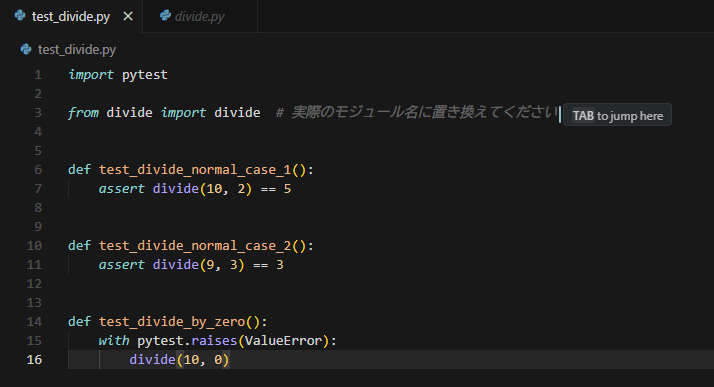Click 'with' keyword on line 15
714x387 pixels.
click(114, 341)
